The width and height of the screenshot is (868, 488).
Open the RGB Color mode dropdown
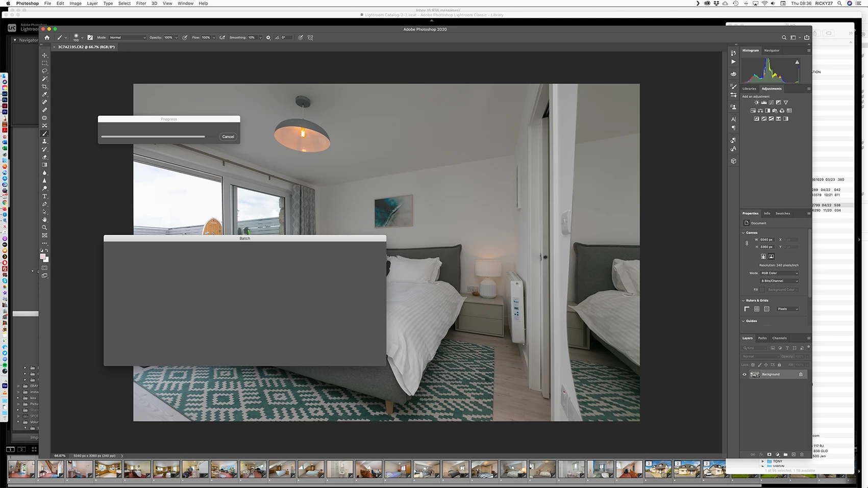(x=779, y=273)
